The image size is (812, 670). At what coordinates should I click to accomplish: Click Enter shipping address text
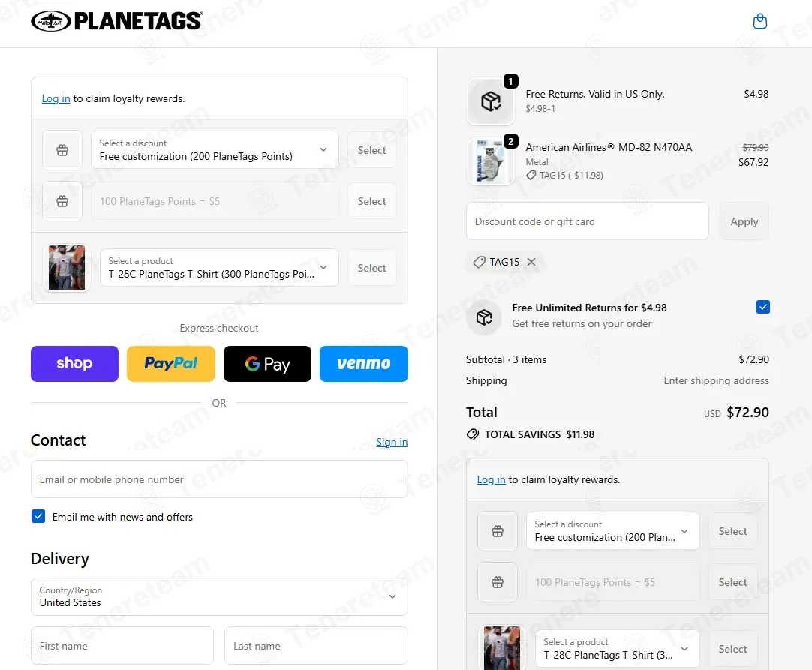tap(716, 380)
